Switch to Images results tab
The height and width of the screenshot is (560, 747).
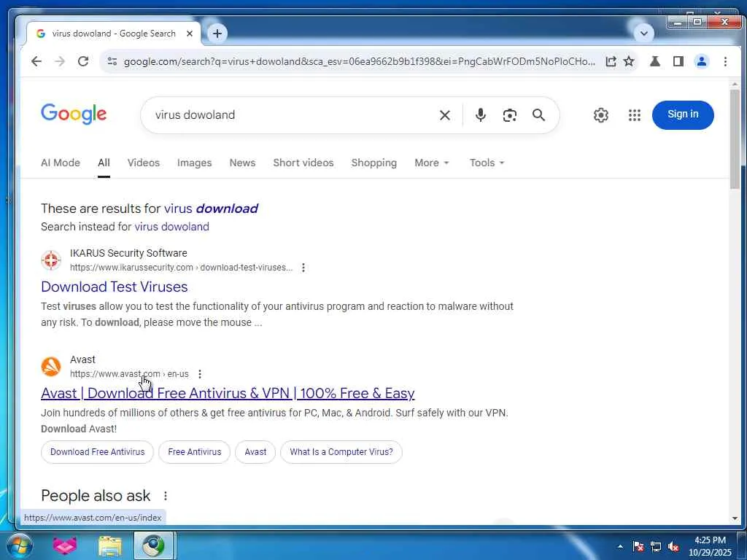coord(194,163)
